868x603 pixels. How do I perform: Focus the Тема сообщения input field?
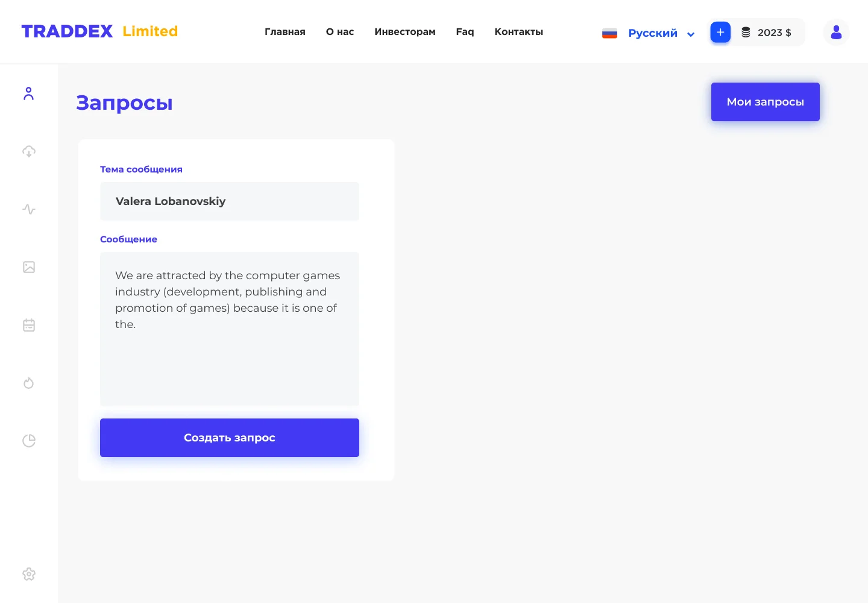click(x=230, y=201)
